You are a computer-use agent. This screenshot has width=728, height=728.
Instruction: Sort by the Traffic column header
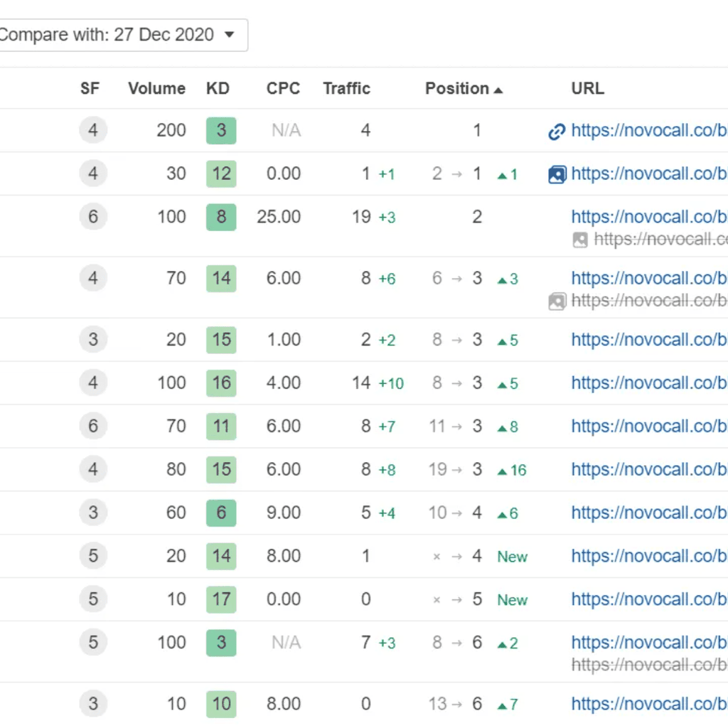pyautogui.click(x=346, y=89)
